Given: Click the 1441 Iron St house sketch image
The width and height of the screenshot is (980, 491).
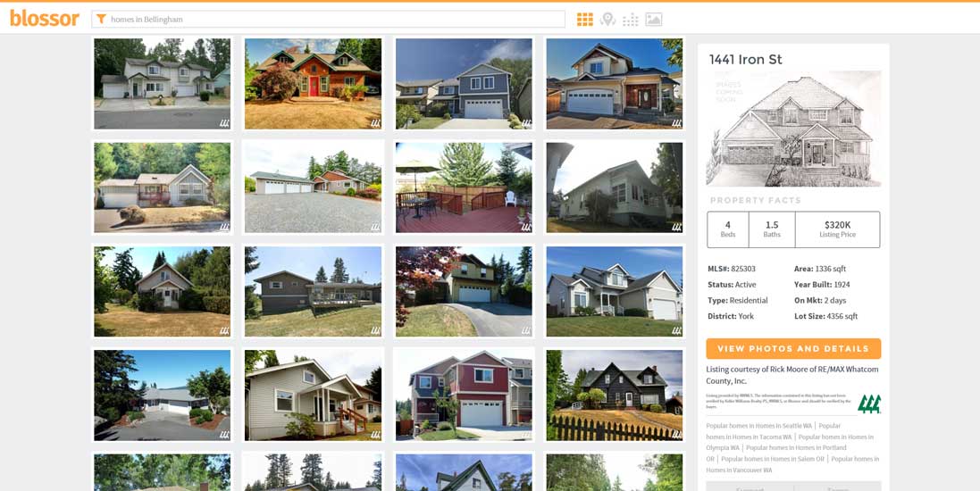Looking at the screenshot, I should click(793, 128).
